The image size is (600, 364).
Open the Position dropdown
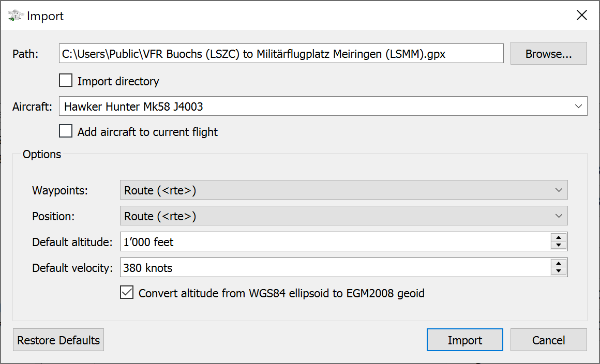pyautogui.click(x=343, y=216)
